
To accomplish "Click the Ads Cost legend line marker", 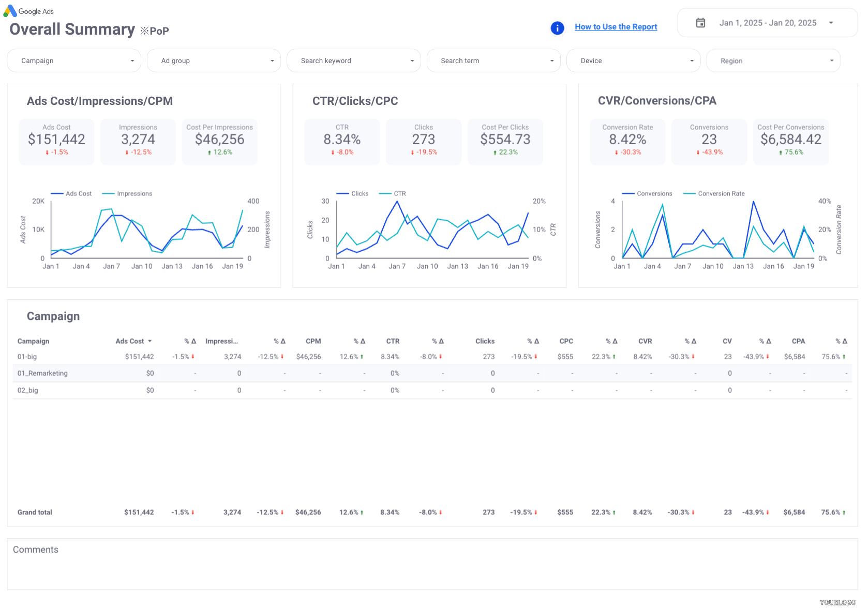I will [57, 194].
